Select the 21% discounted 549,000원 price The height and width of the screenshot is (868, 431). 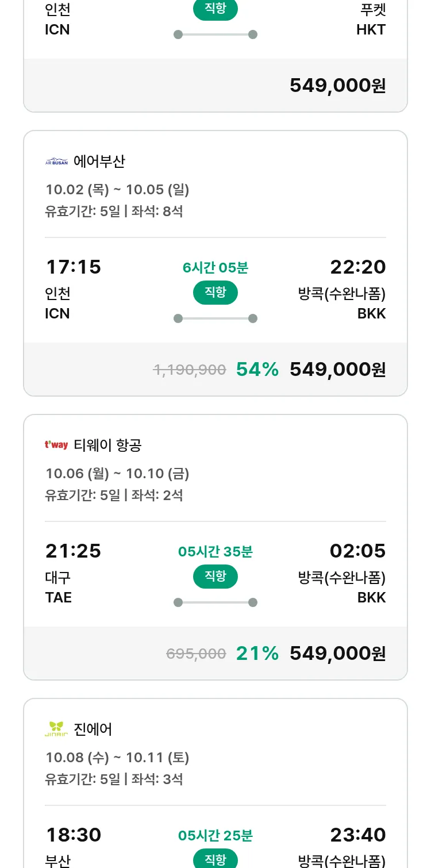click(337, 654)
